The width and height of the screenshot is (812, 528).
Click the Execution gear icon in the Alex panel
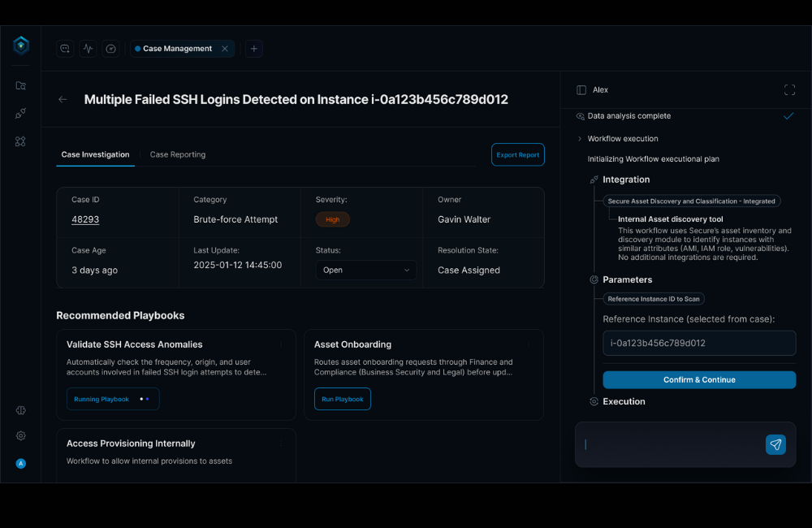[x=593, y=401]
